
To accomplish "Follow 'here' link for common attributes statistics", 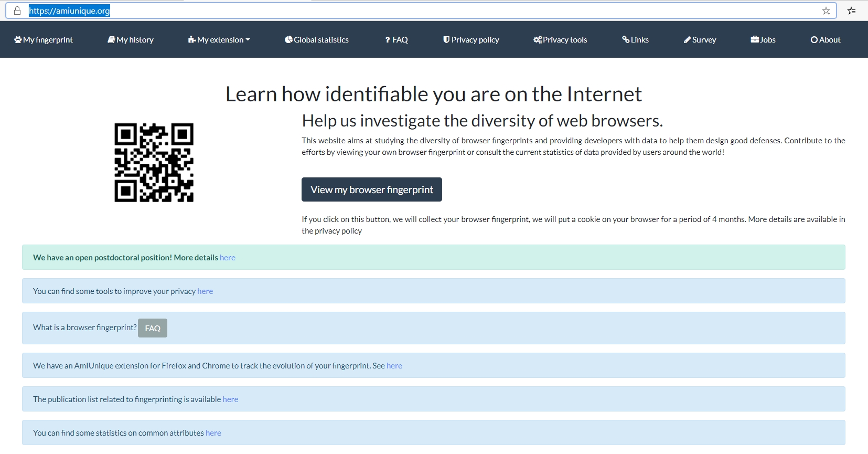I will [x=213, y=433].
